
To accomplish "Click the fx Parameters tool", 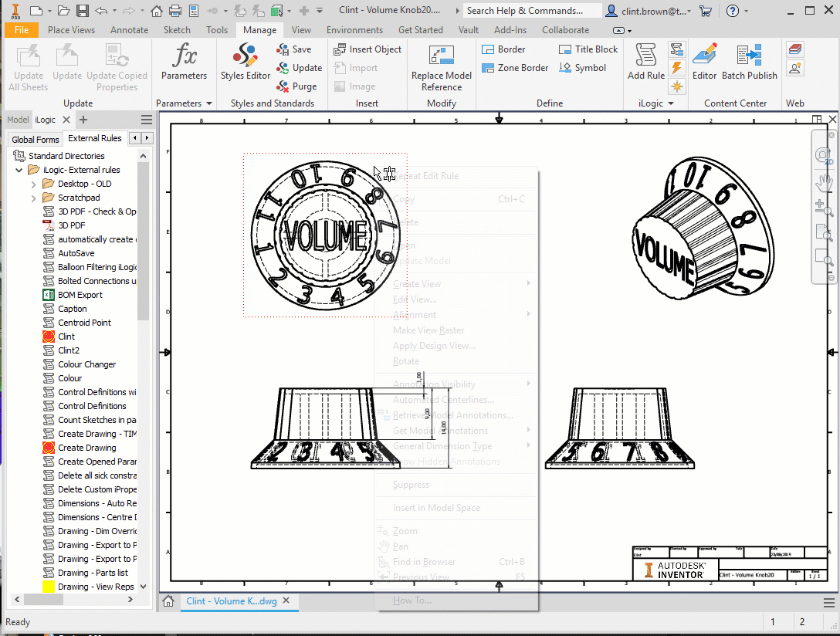I will coord(184,62).
